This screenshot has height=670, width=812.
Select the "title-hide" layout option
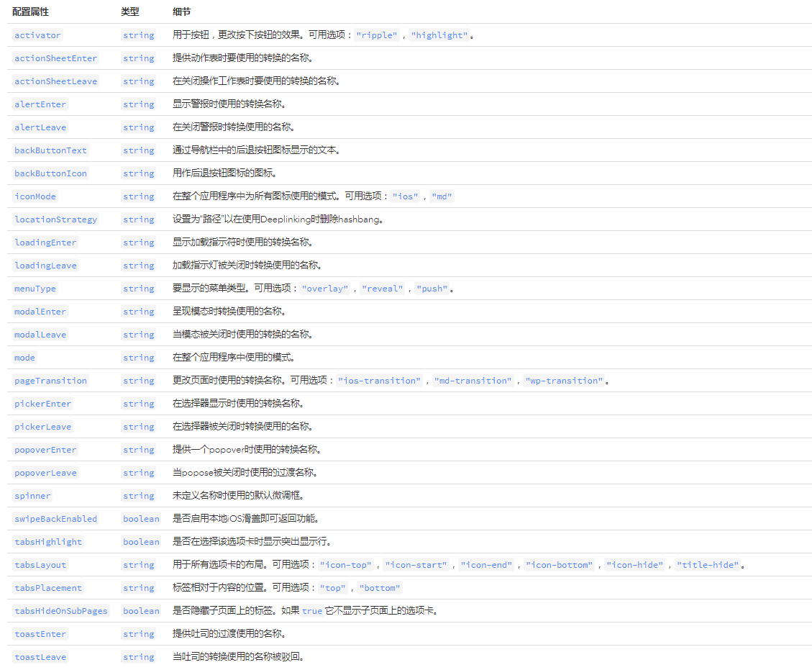pyautogui.click(x=708, y=565)
